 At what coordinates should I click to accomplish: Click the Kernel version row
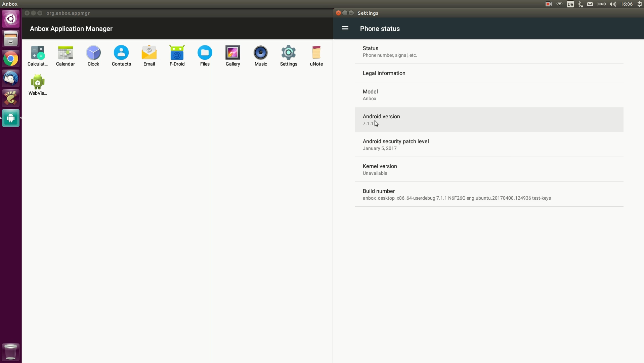[489, 169]
